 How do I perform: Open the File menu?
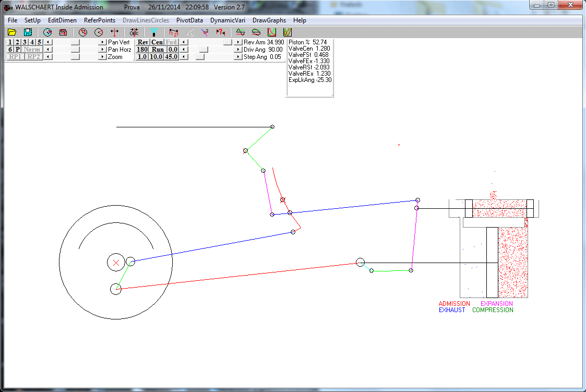13,20
